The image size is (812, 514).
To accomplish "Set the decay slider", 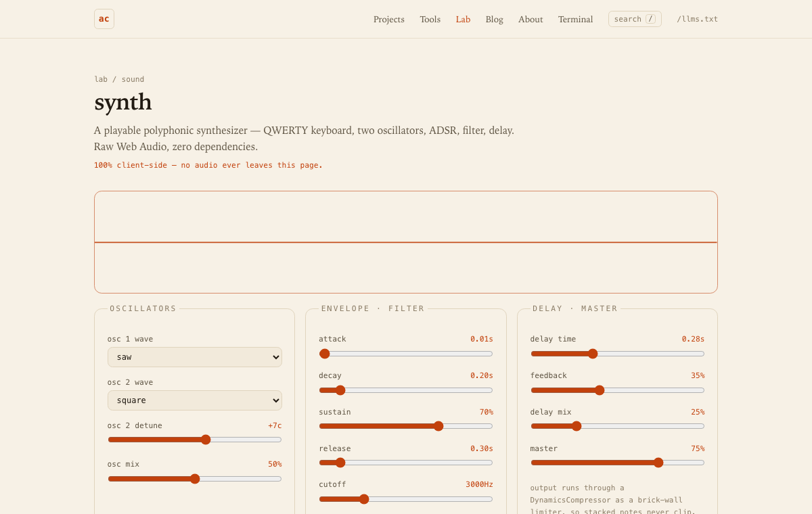I will 406,390.
